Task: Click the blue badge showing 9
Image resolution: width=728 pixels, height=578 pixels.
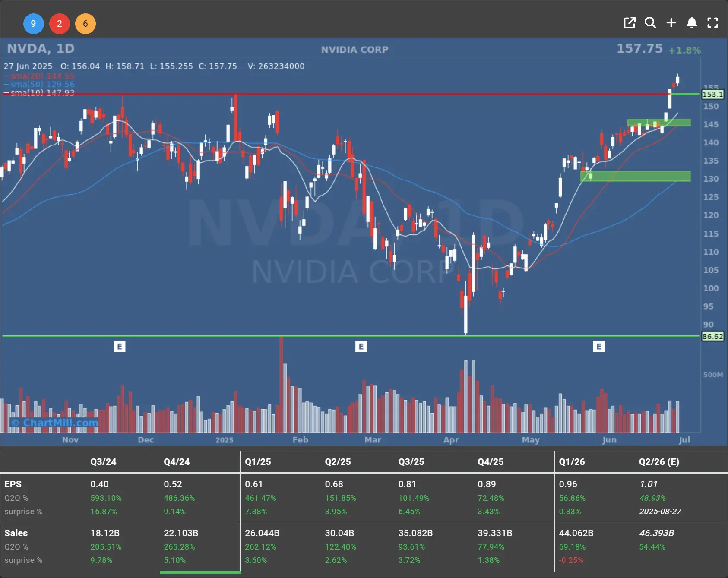Action: pyautogui.click(x=33, y=24)
